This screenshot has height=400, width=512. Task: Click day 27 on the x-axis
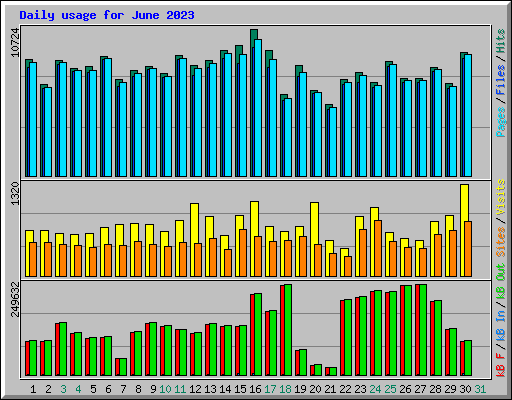coord(420,389)
